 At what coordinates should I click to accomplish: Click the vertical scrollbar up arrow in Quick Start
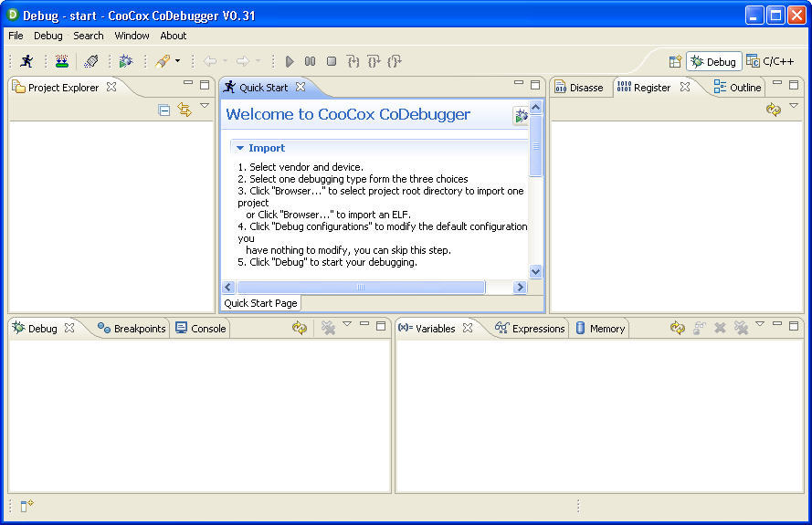click(536, 108)
